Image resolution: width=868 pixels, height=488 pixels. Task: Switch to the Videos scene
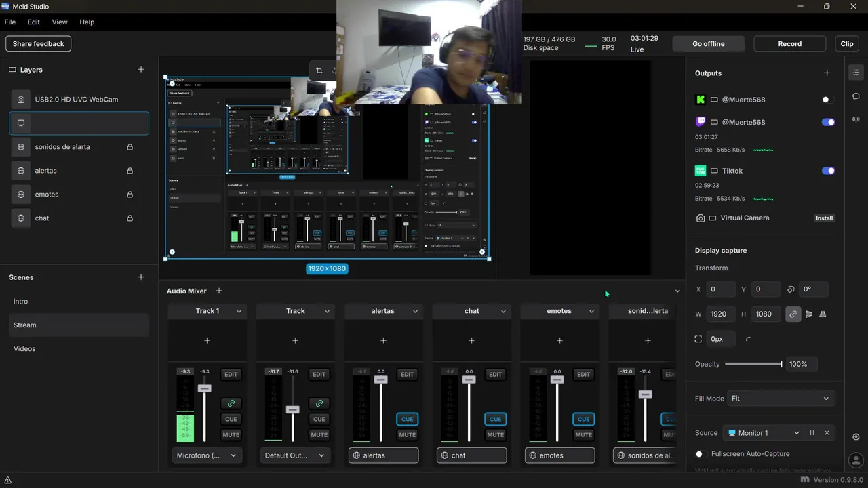coord(79,349)
